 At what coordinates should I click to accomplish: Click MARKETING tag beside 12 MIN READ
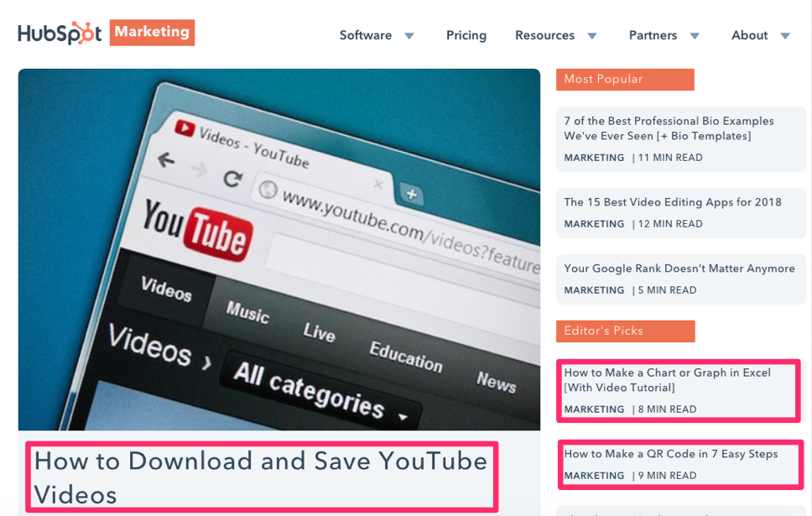594,224
